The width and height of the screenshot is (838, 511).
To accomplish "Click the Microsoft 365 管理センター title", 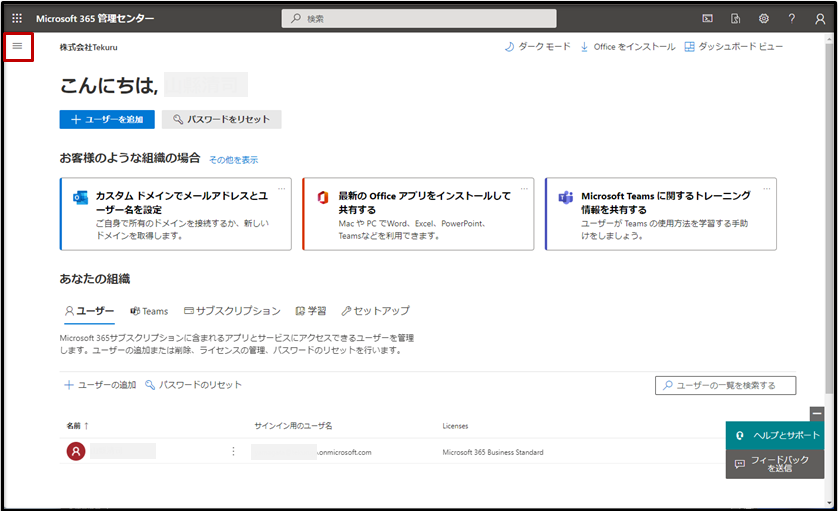I will coord(95,19).
